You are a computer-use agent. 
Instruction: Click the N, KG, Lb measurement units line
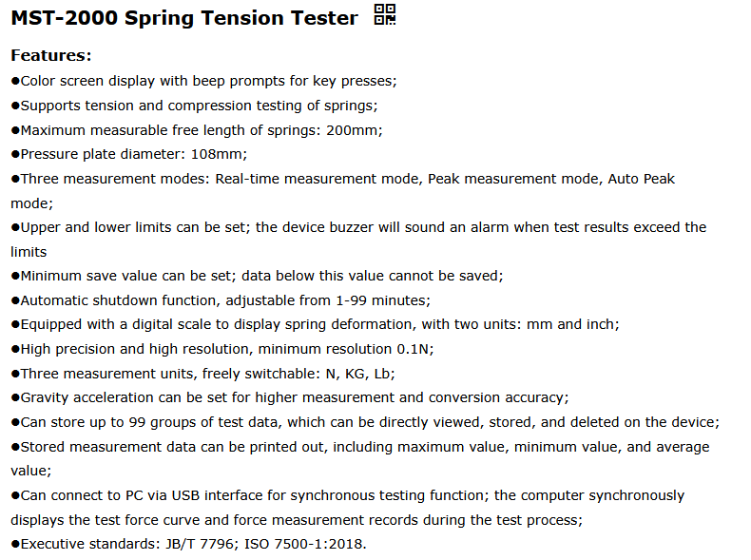[x=202, y=374]
